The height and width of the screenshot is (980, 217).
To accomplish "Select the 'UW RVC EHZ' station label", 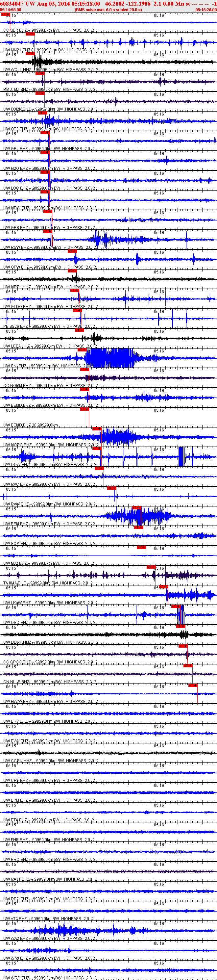I will coord(15,485).
